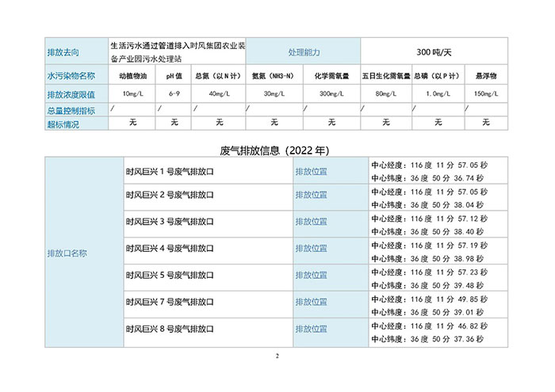Select 时风巨兴 7 号废气排放口
Viewport: 555px width, 392px height.
click(170, 303)
